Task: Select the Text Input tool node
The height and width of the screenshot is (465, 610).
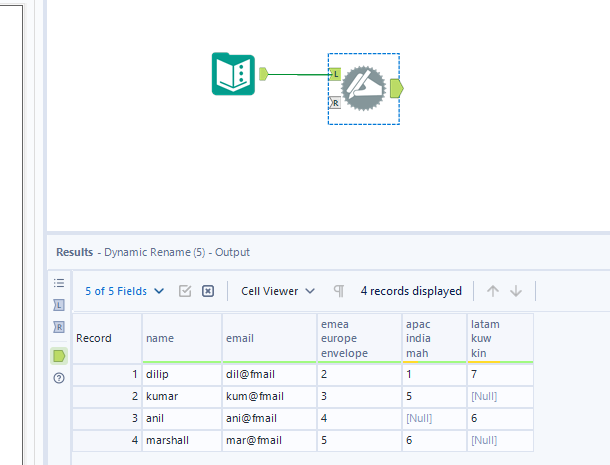Action: click(235, 74)
